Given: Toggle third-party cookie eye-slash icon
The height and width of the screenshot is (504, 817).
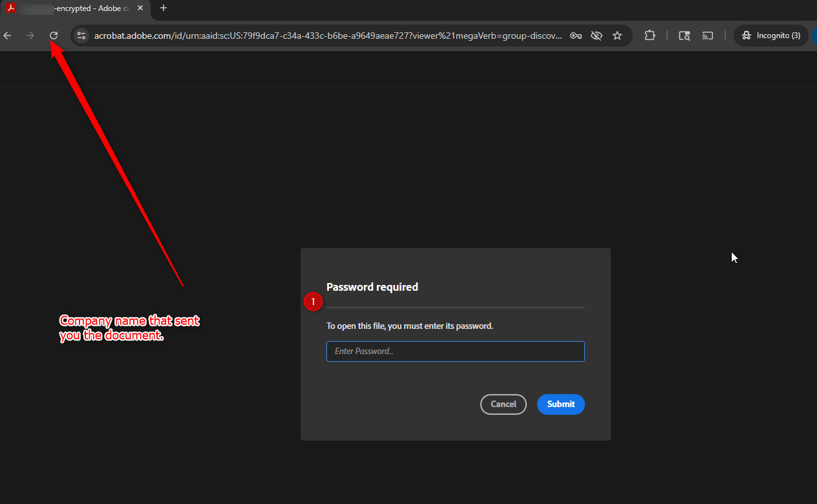Looking at the screenshot, I should coord(597,36).
